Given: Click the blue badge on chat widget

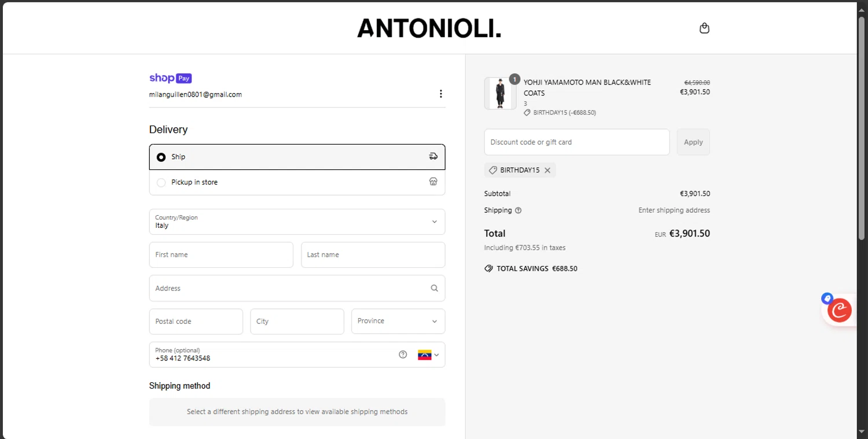Looking at the screenshot, I should [827, 298].
